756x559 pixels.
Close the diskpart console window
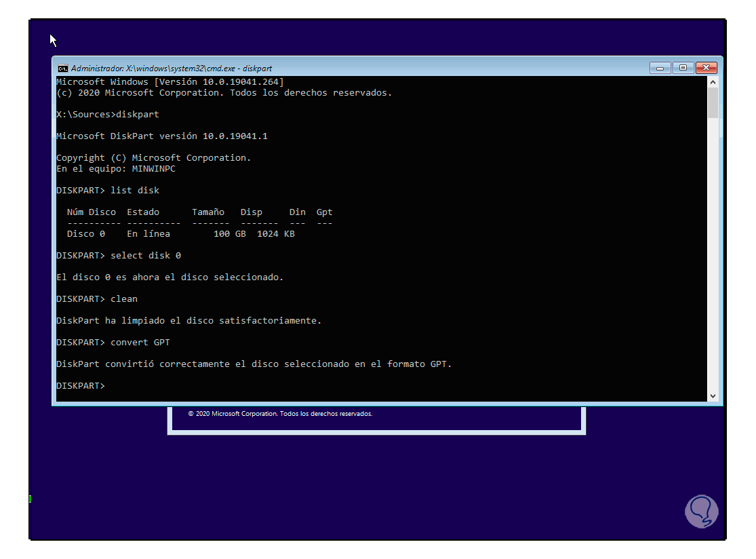[707, 68]
